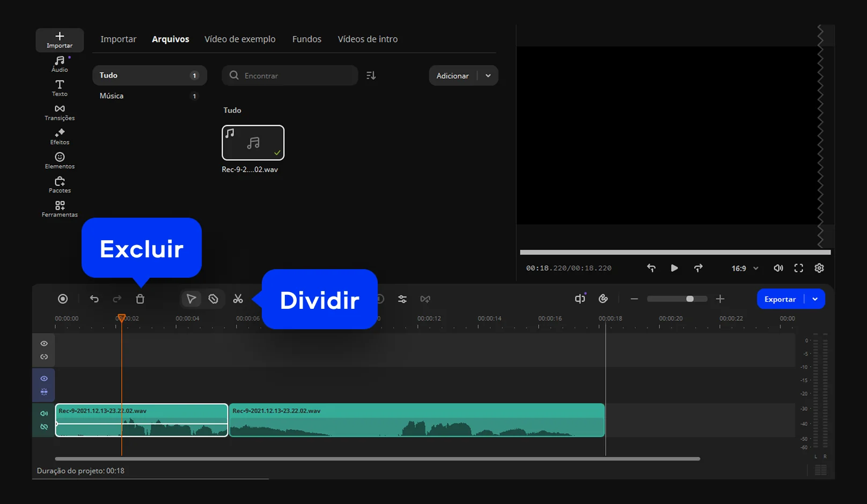Switch to the Fundos tab
Image resolution: width=867 pixels, height=504 pixels.
[306, 39]
